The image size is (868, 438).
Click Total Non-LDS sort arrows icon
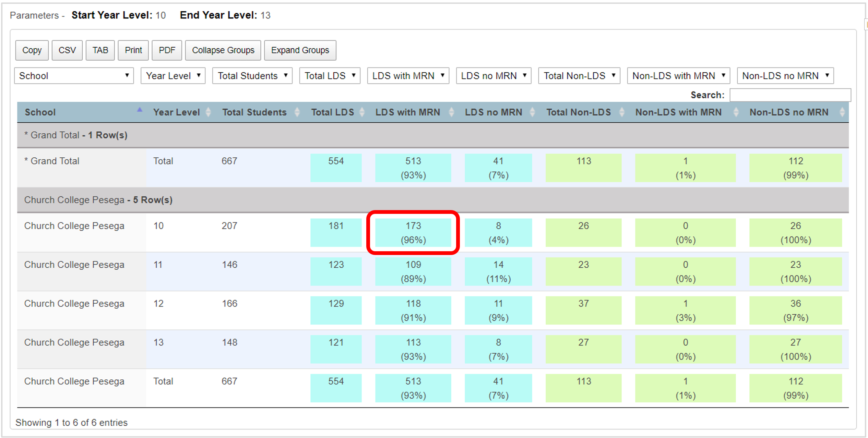621,112
